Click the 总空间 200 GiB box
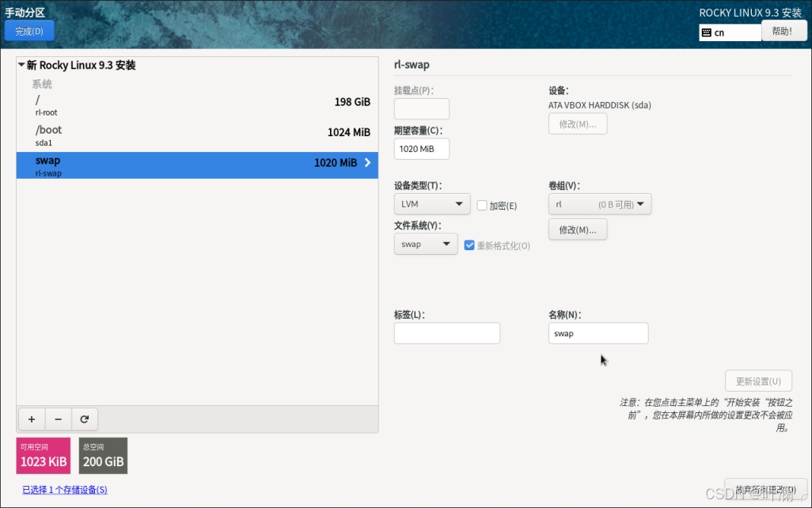This screenshot has width=812, height=508. pyautogui.click(x=103, y=456)
